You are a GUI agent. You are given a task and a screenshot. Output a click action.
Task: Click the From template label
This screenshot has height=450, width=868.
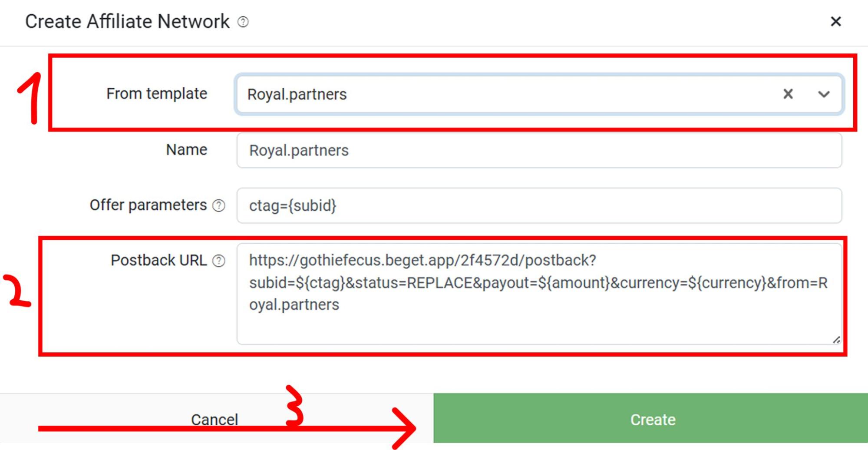[157, 94]
